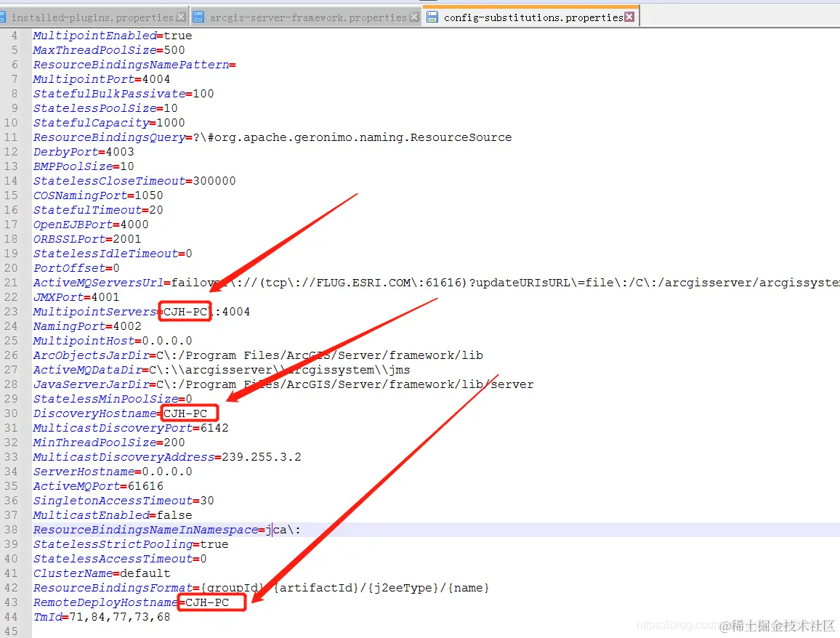Click the ClusterName value default
This screenshot has width=840, height=638.
coord(145,573)
